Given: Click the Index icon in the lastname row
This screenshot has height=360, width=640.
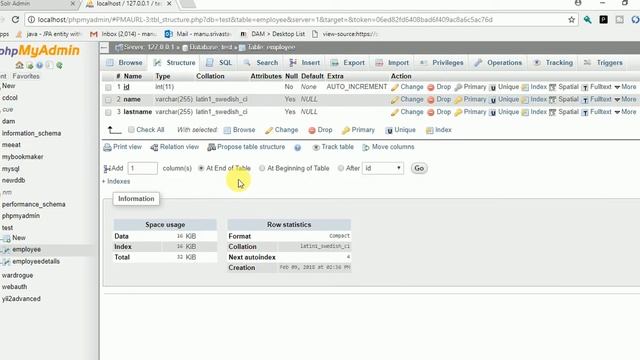Looking at the screenshot, I should [525, 112].
